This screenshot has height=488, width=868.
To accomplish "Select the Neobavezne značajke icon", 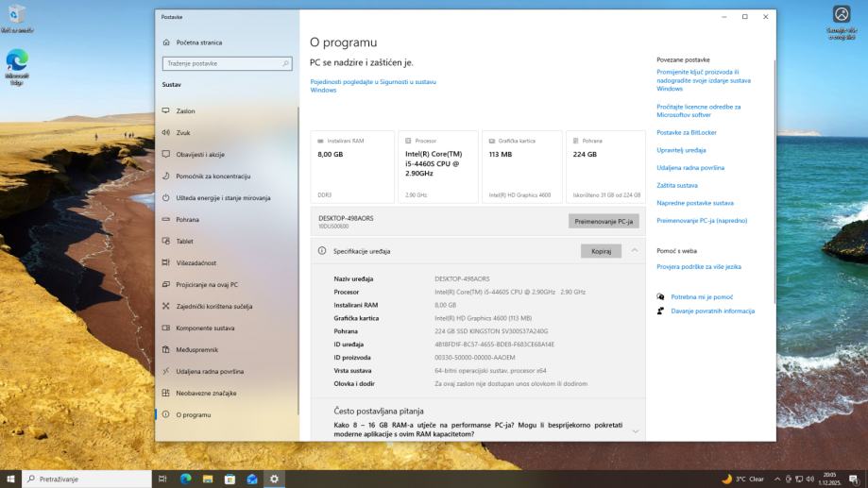I will [166, 393].
